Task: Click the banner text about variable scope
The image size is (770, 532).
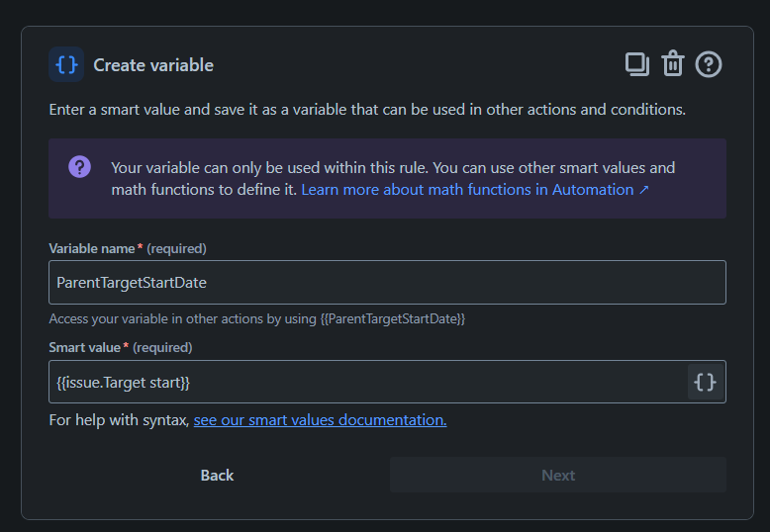Action: click(x=392, y=168)
